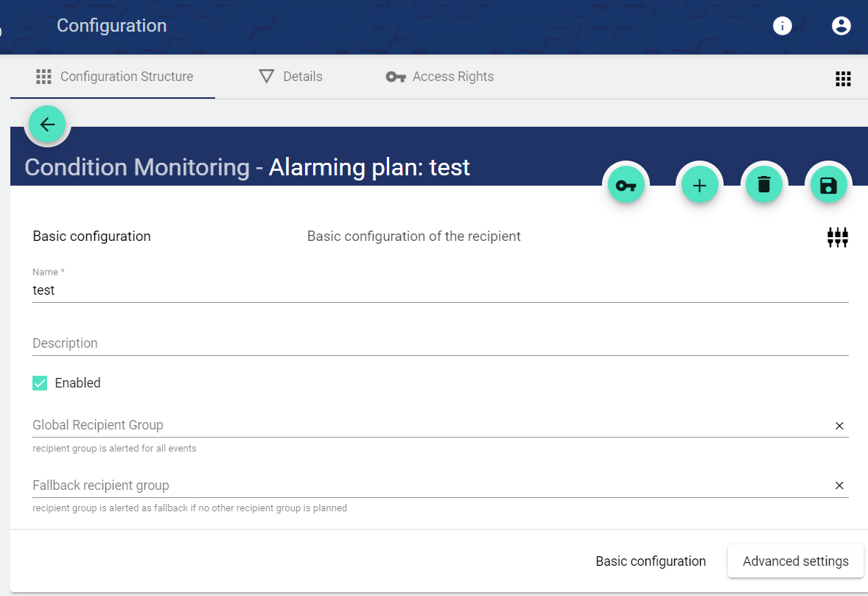This screenshot has width=868, height=596.
Task: Click the green back arrow button
Action: [x=47, y=125]
